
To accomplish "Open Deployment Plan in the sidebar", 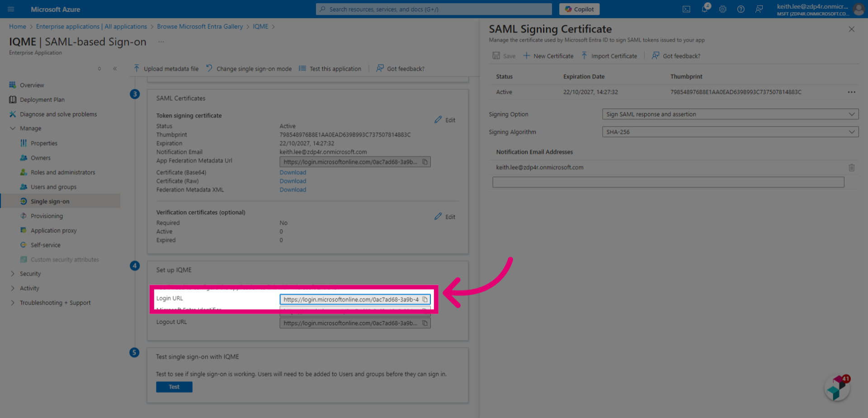I will coord(42,99).
